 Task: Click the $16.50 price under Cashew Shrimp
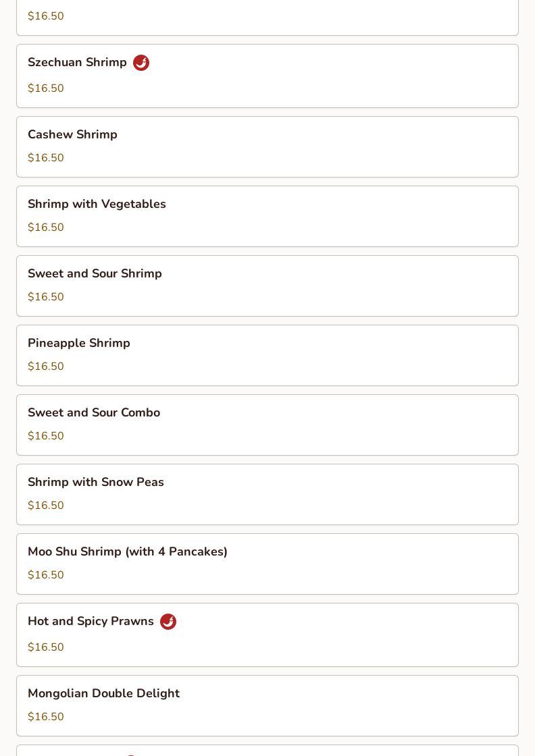[x=46, y=158]
